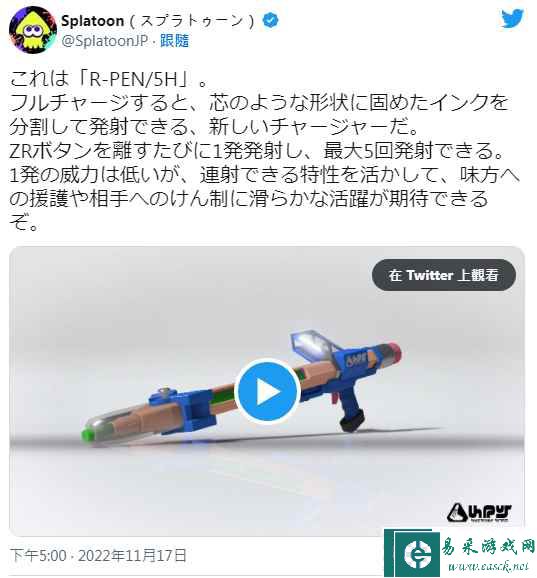Viewport: 537px width, 578px height.
Task: Click the Twitter bird logo
Action: click(512, 18)
